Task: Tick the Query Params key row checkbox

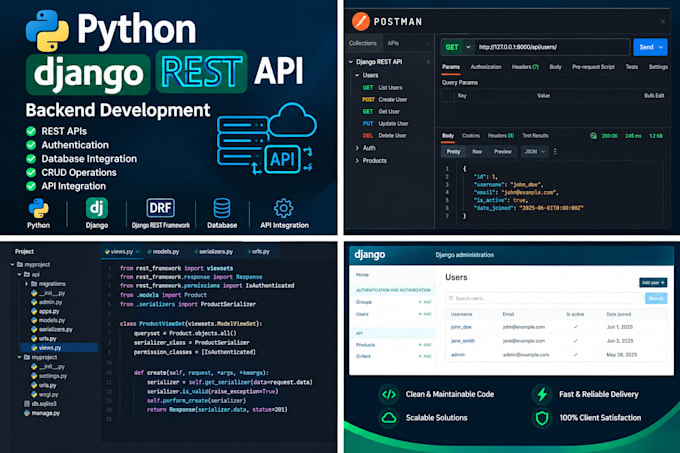Action: [x=447, y=95]
